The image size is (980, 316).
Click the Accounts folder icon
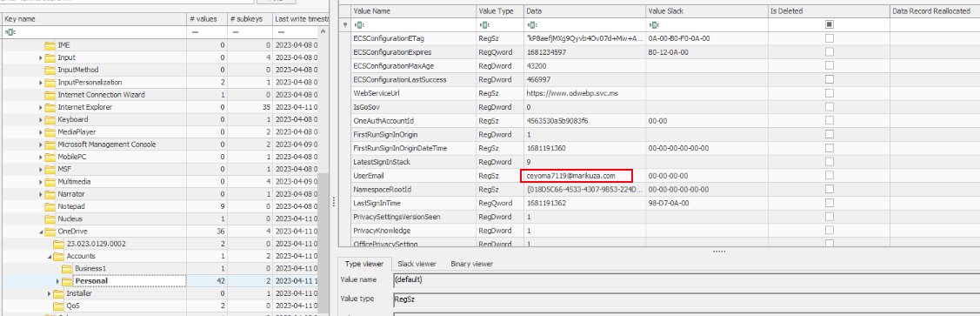click(x=58, y=257)
